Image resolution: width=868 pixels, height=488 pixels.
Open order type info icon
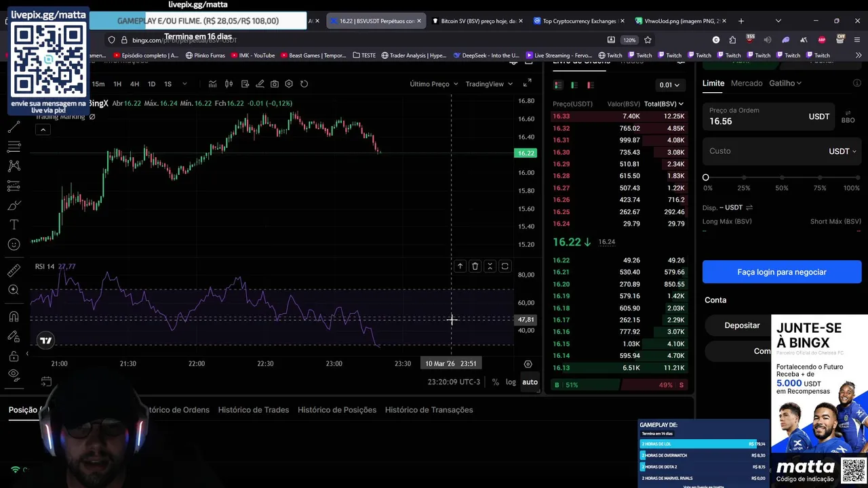[x=856, y=83]
